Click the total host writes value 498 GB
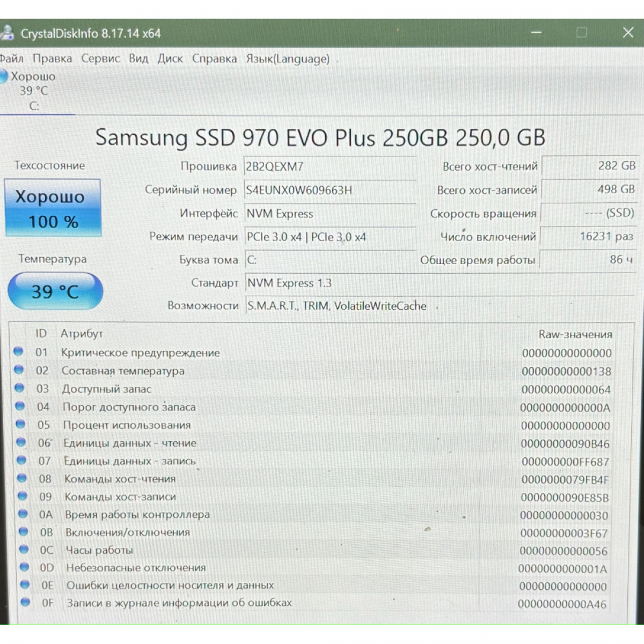Screen dimensions: 644x644 (589, 189)
